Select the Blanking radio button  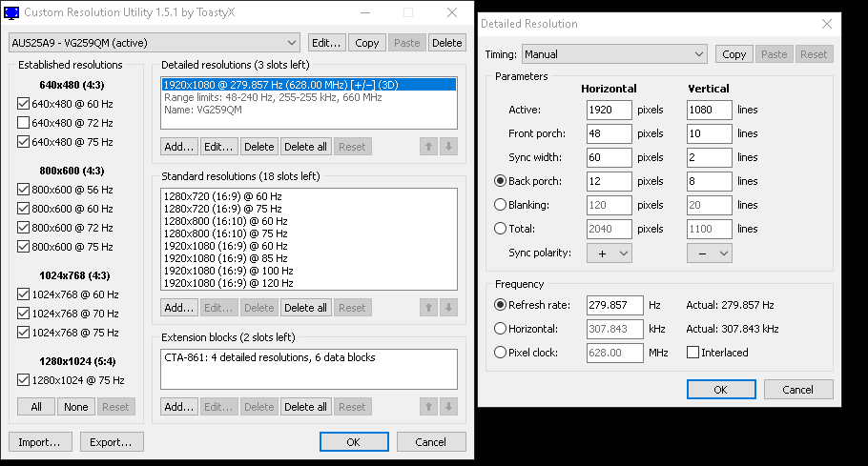[500, 205]
